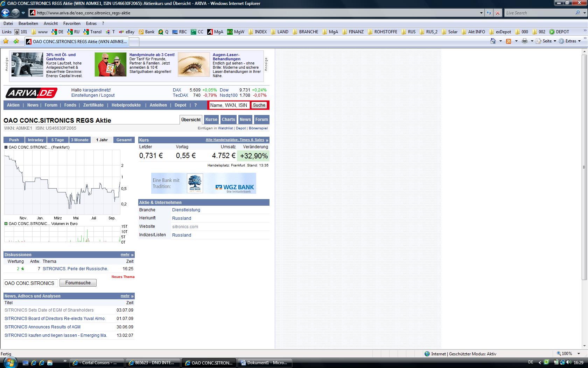Open the Logout link

(x=108, y=95)
